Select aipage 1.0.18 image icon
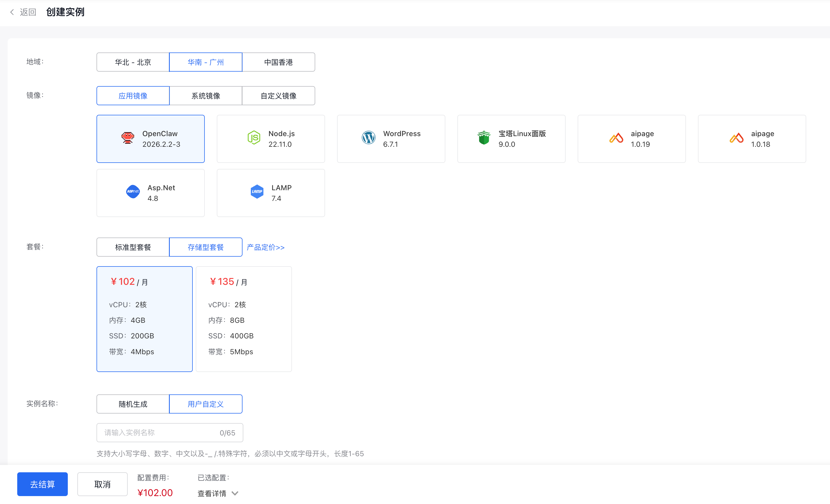 tap(736, 138)
